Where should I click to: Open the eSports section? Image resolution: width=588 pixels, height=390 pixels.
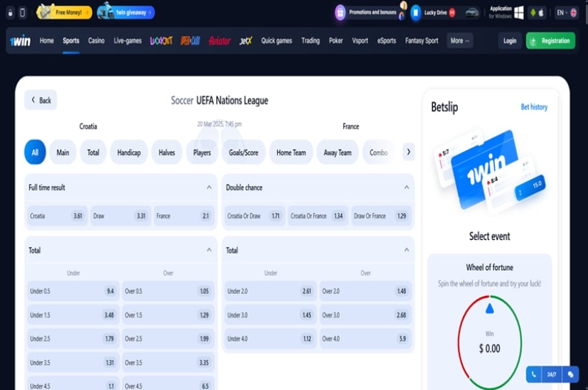point(387,40)
